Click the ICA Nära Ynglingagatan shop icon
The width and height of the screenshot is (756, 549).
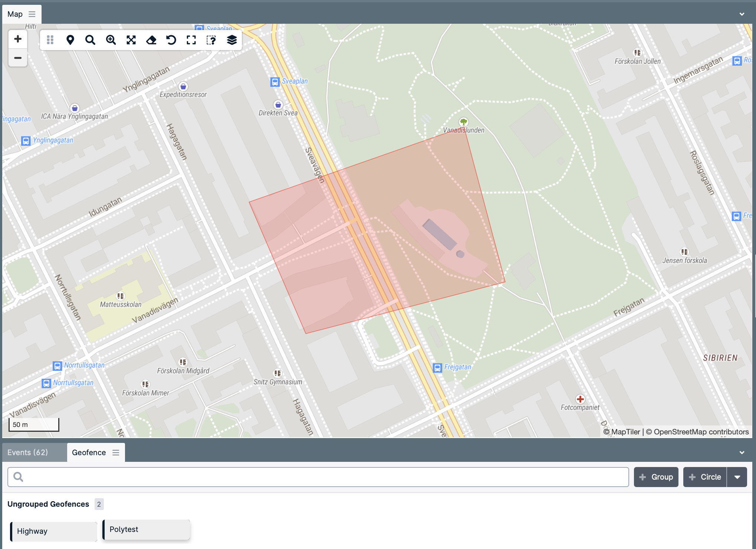tap(75, 108)
